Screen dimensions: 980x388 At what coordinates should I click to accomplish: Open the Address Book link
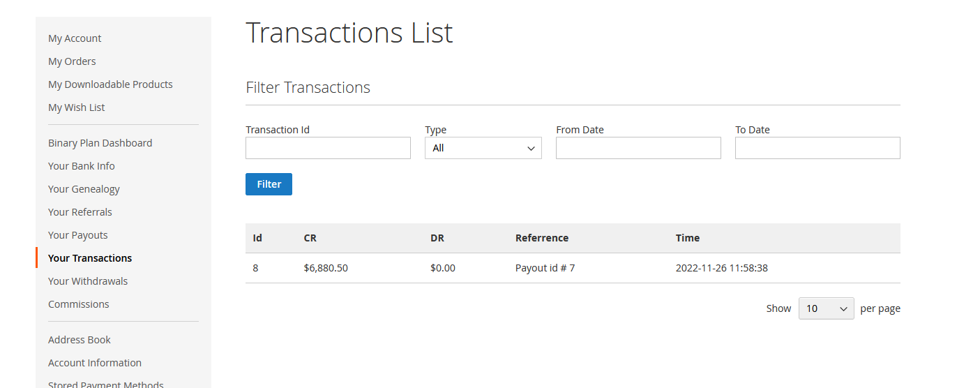pyautogui.click(x=80, y=340)
